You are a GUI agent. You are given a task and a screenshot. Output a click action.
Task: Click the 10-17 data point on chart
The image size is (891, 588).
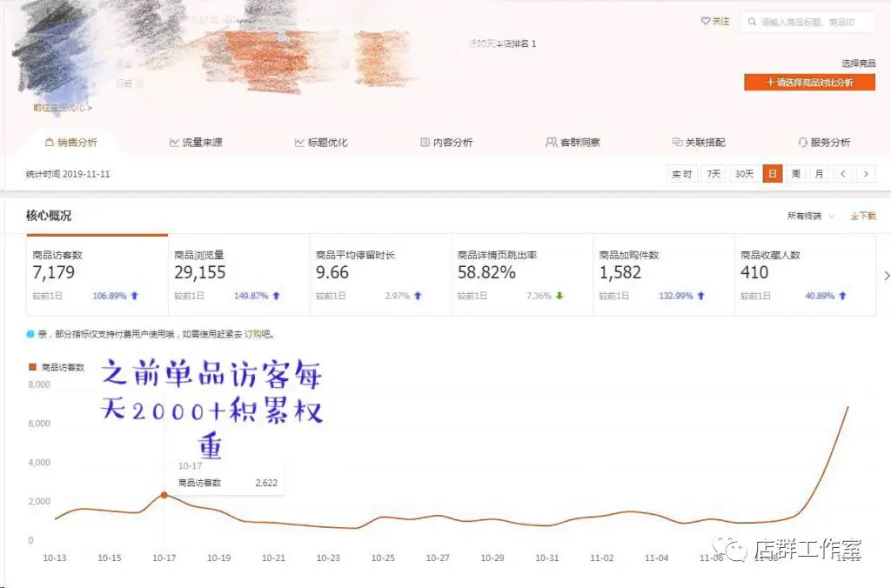pos(164,495)
